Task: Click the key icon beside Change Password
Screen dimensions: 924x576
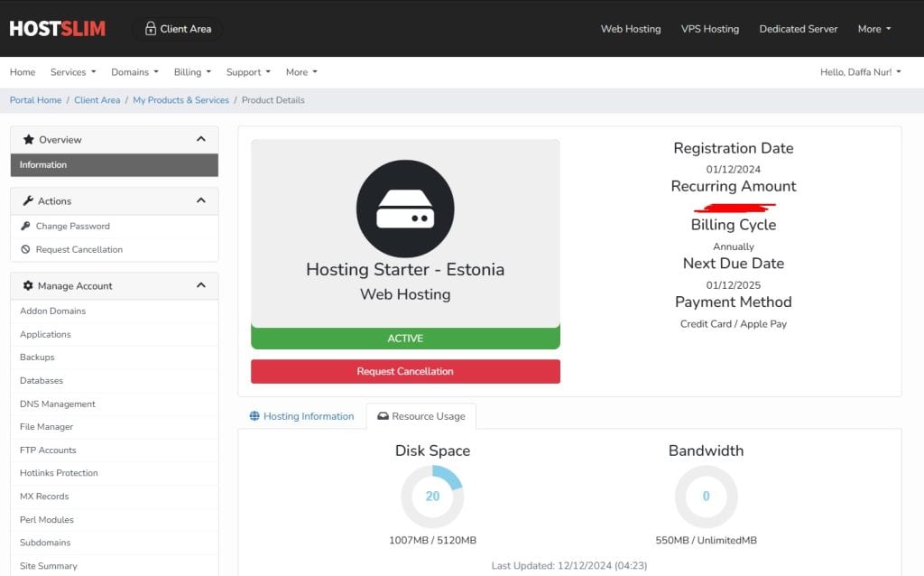Action: tap(25, 226)
